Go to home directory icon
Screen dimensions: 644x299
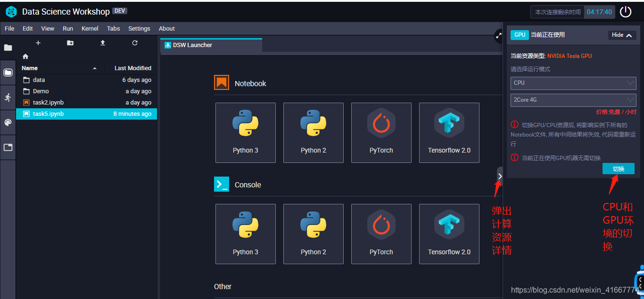pos(25,57)
